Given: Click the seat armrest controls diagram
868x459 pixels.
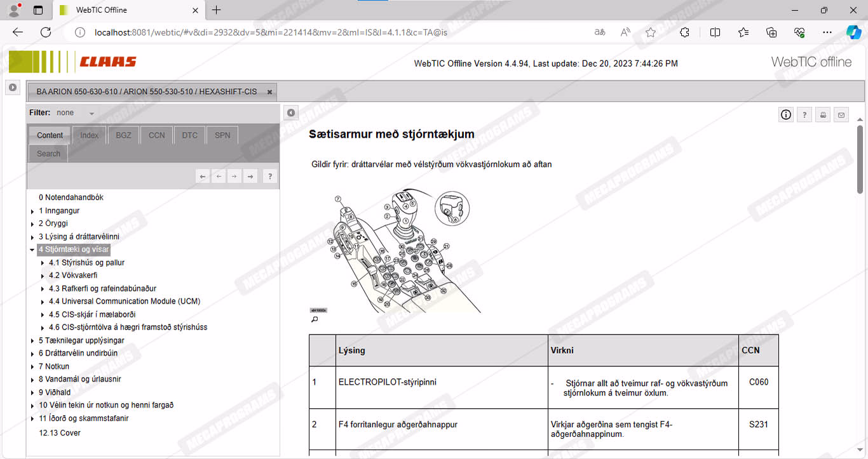Looking at the screenshot, I should coord(394,251).
